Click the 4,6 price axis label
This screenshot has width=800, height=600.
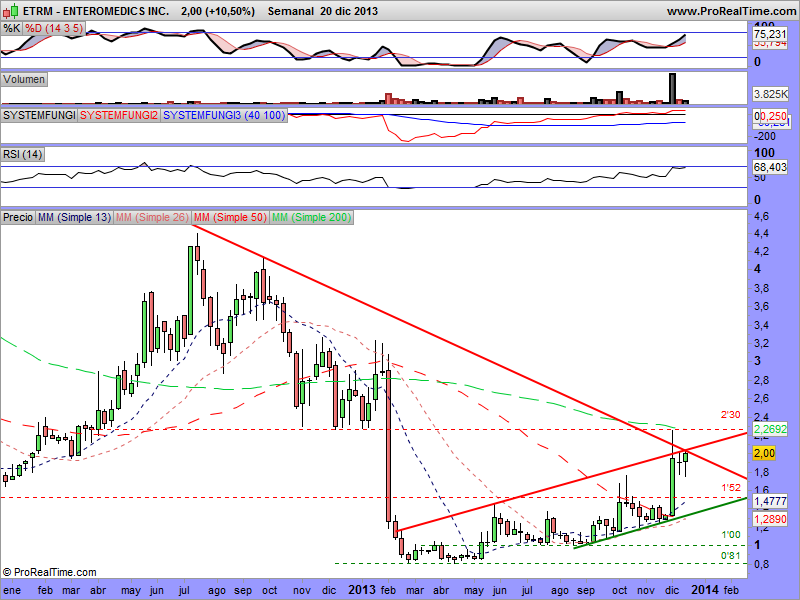[x=762, y=216]
